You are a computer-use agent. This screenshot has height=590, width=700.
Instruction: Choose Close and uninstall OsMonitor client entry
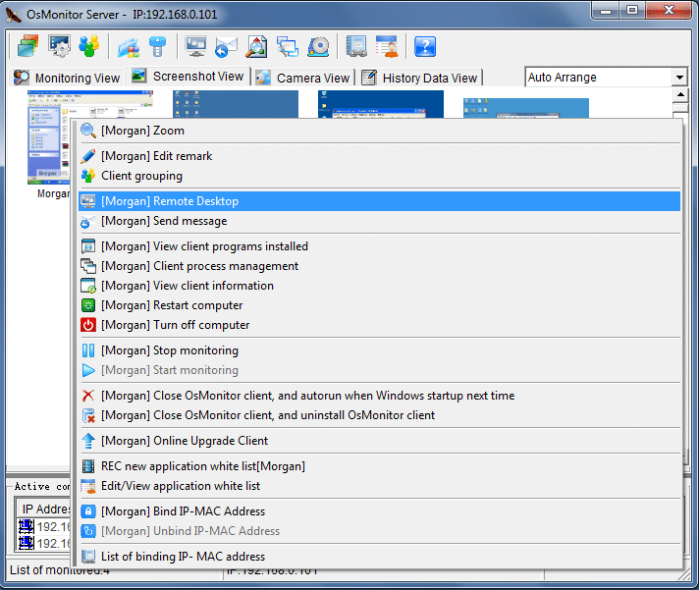tap(380, 414)
